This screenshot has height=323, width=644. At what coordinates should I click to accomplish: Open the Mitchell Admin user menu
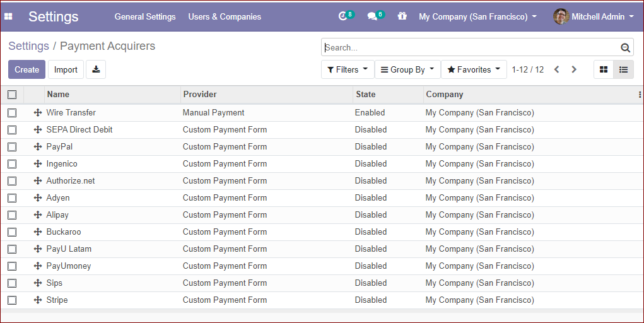point(594,16)
